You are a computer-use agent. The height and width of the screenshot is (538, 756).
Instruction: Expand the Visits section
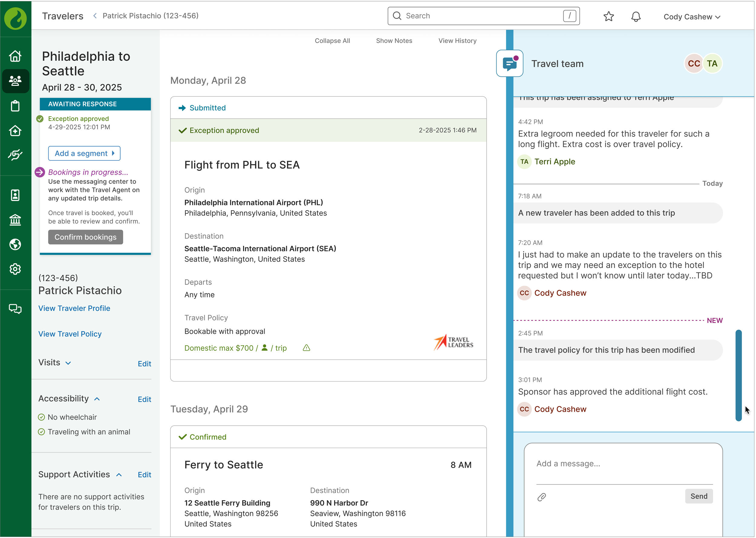tap(68, 363)
